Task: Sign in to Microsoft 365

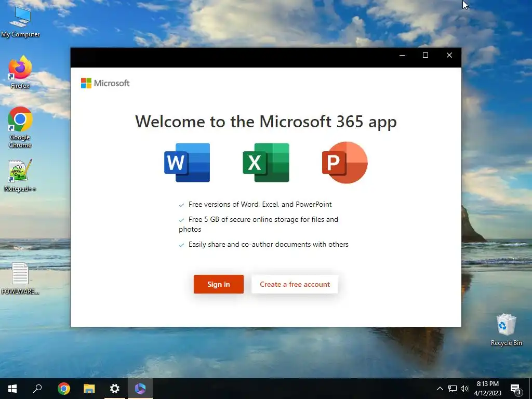Action: pyautogui.click(x=219, y=284)
